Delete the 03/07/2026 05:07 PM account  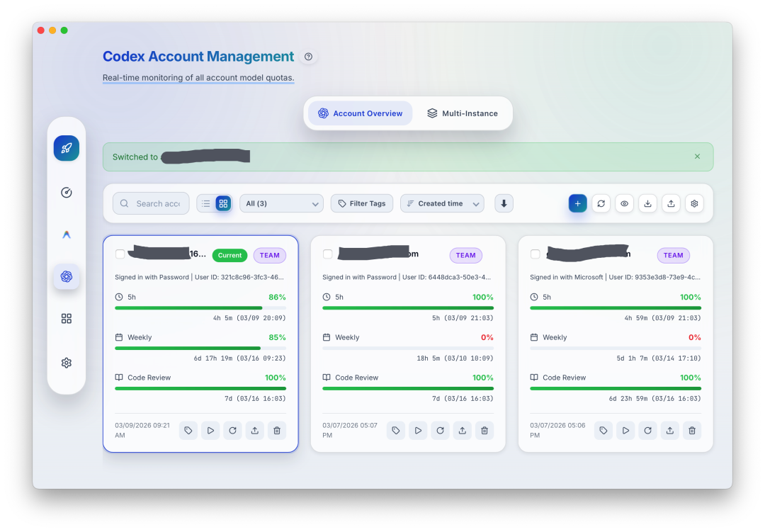[x=484, y=431]
